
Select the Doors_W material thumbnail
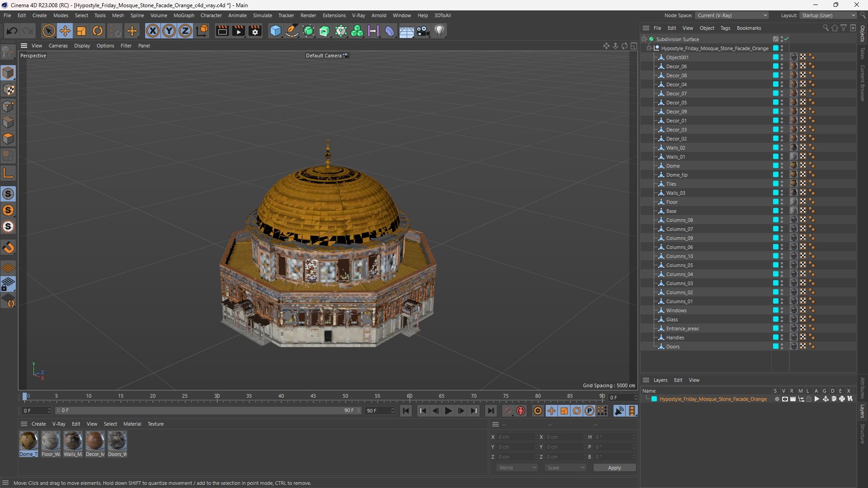point(117,444)
